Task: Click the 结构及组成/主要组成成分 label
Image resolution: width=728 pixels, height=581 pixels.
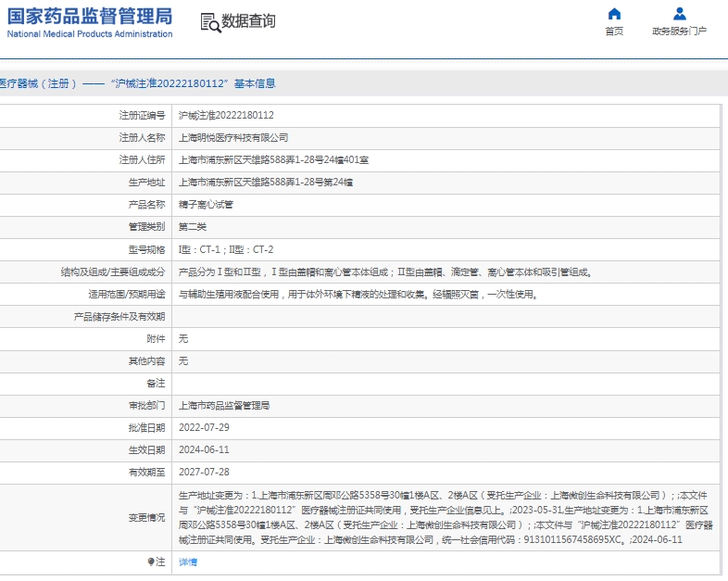Action: (113, 272)
